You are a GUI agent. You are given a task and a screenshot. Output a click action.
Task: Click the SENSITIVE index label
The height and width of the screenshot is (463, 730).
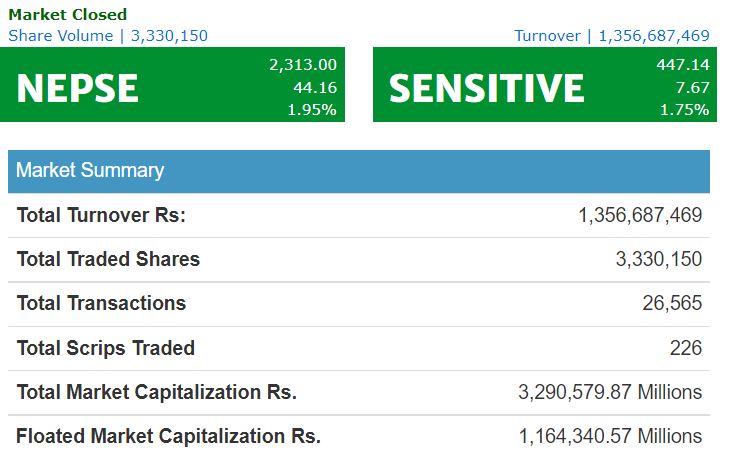tap(486, 88)
